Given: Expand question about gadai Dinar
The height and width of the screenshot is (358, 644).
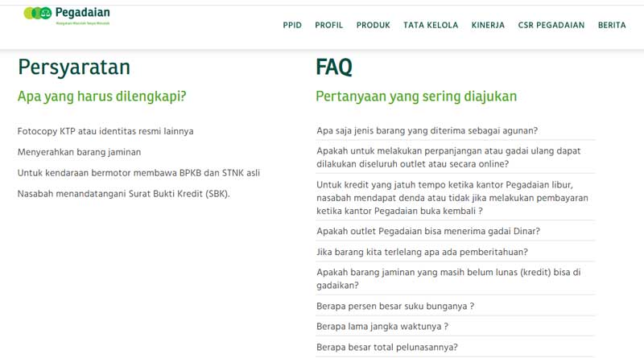Looking at the screenshot, I should point(427,231).
